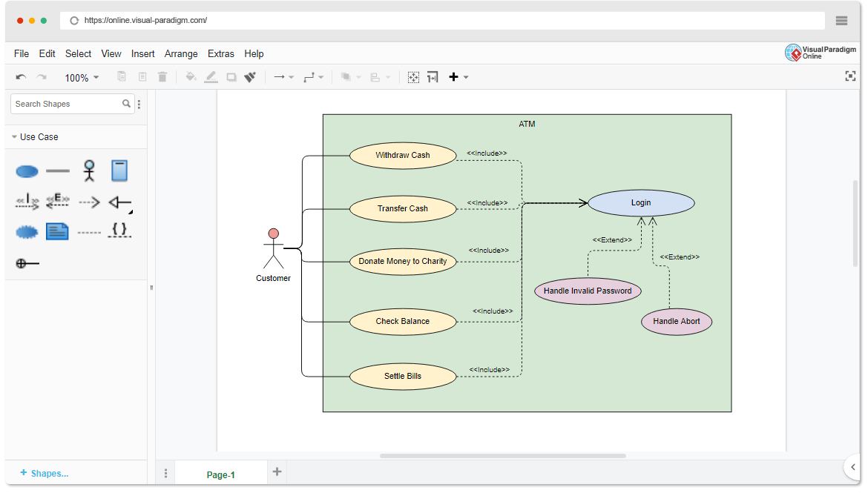Image resolution: width=868 pixels, height=493 pixels.
Task: Open the 100% zoom level dropdown
Action: point(82,78)
